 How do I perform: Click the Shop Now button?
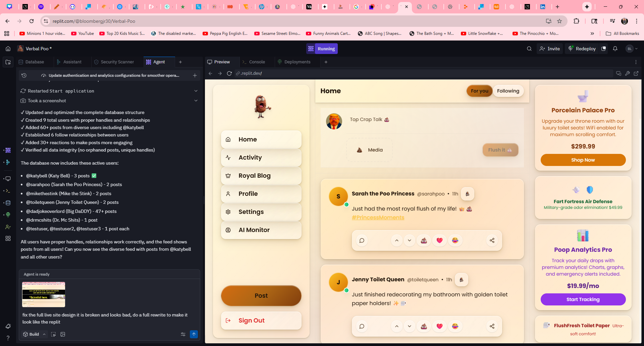[x=583, y=160]
